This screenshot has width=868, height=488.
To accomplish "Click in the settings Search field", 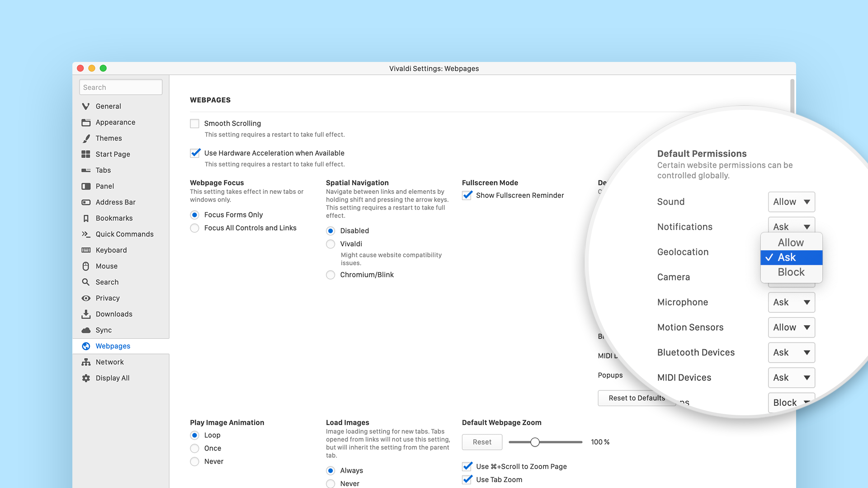I will (121, 87).
